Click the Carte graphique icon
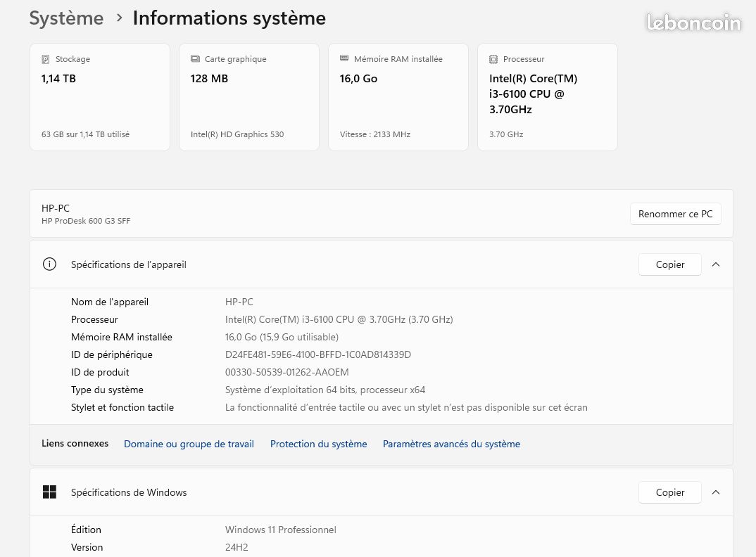This screenshot has height=557, width=756. click(195, 59)
